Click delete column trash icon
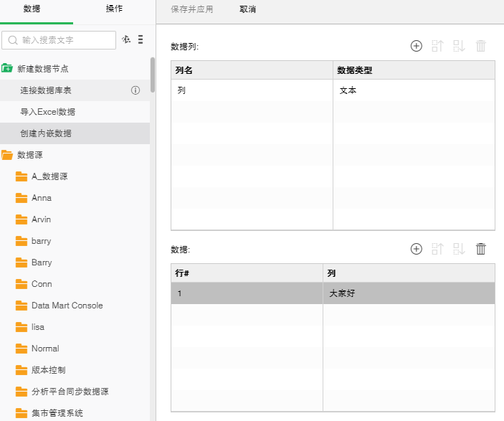Viewport: 504px width, 421px height. tap(481, 46)
